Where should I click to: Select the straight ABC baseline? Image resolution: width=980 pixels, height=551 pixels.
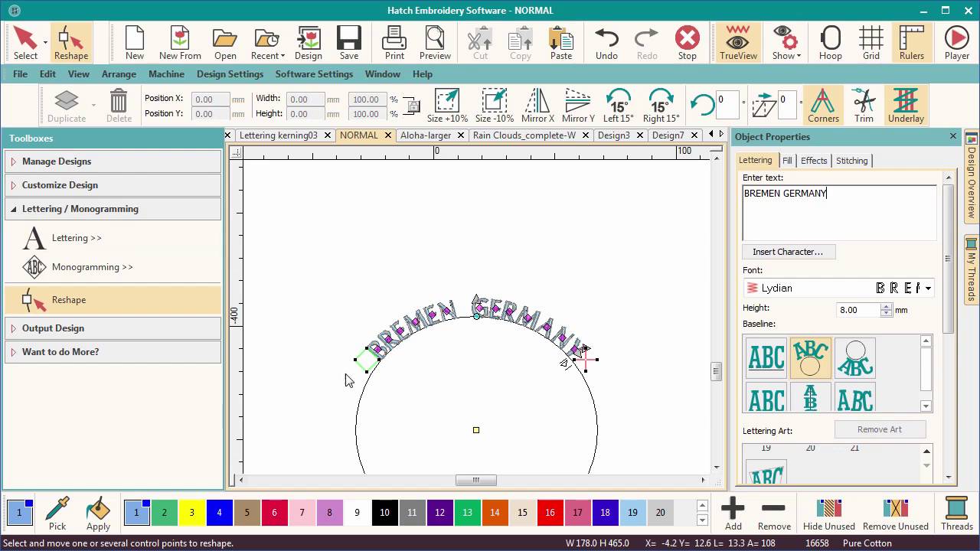point(766,358)
